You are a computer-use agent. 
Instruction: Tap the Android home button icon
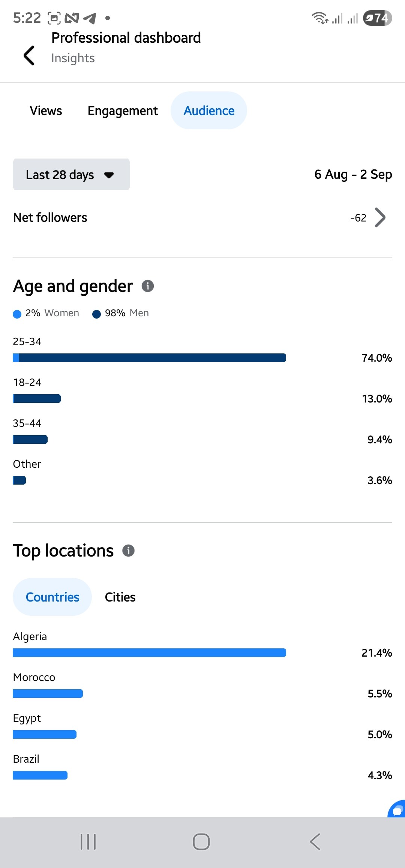(x=201, y=842)
